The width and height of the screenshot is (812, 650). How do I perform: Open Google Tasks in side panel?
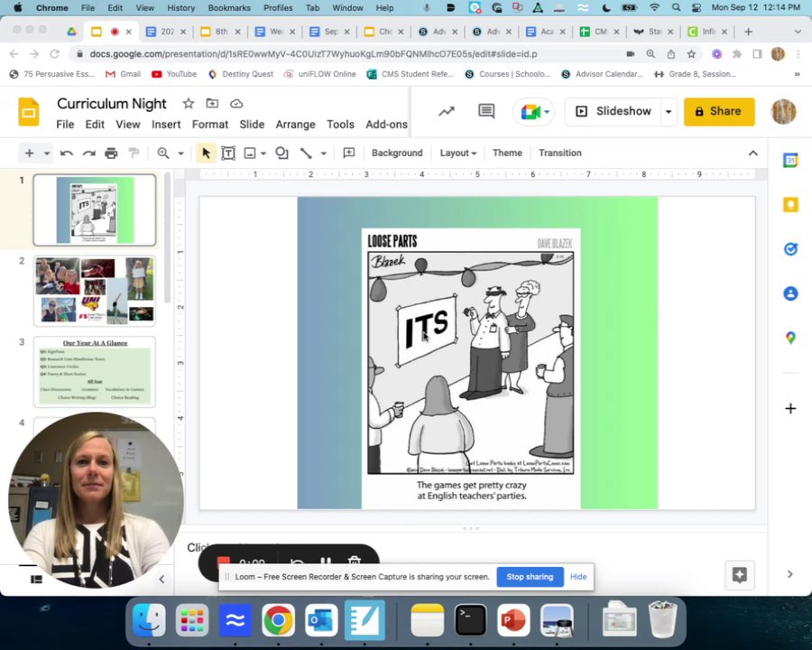tap(790, 249)
